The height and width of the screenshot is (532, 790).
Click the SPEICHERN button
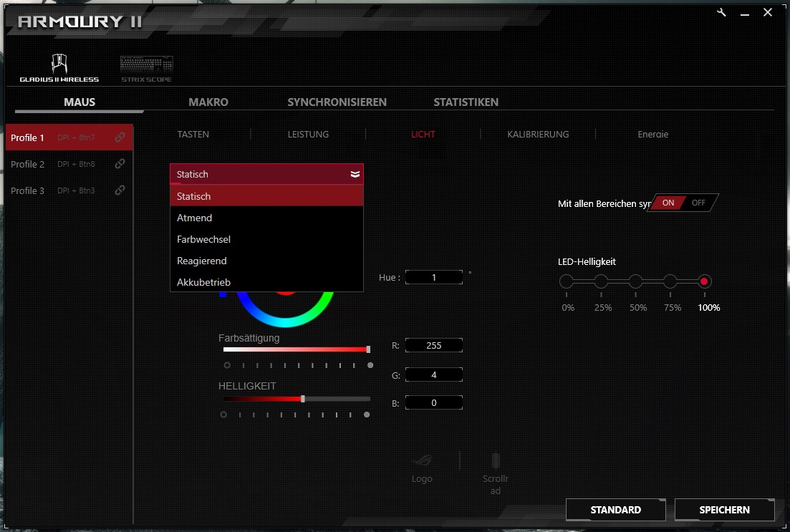(724, 510)
